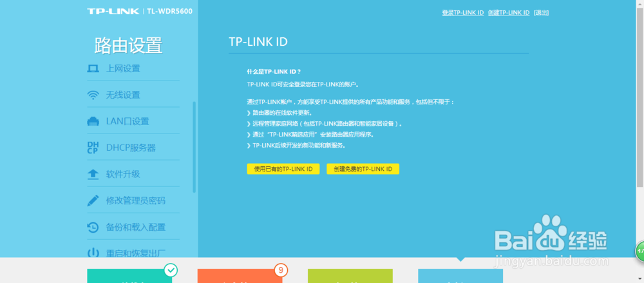Viewport: 644px width, 283px height.
Task: Select the light blue bottom tab
Action: click(460, 276)
